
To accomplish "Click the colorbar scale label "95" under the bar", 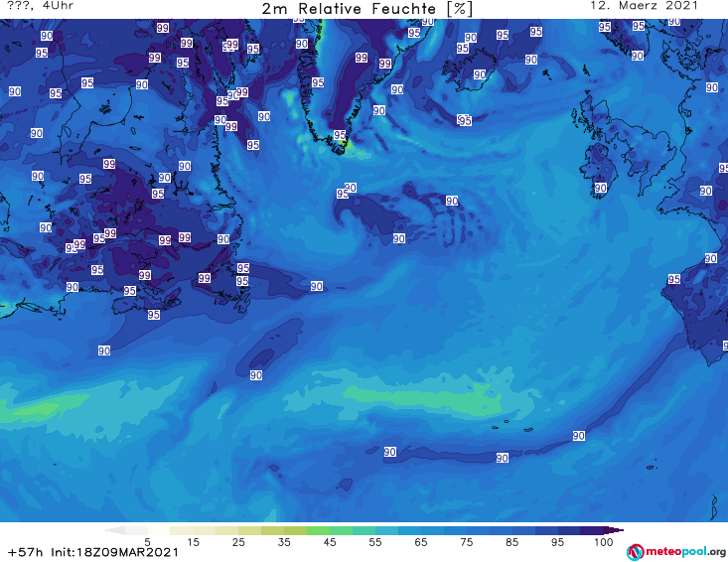I will pyautogui.click(x=557, y=542).
